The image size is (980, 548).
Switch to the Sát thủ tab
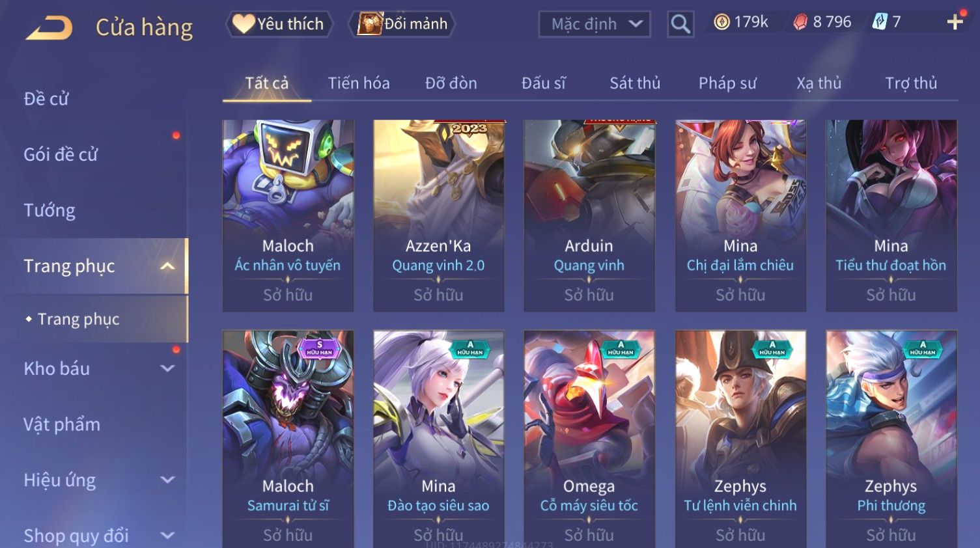[635, 83]
